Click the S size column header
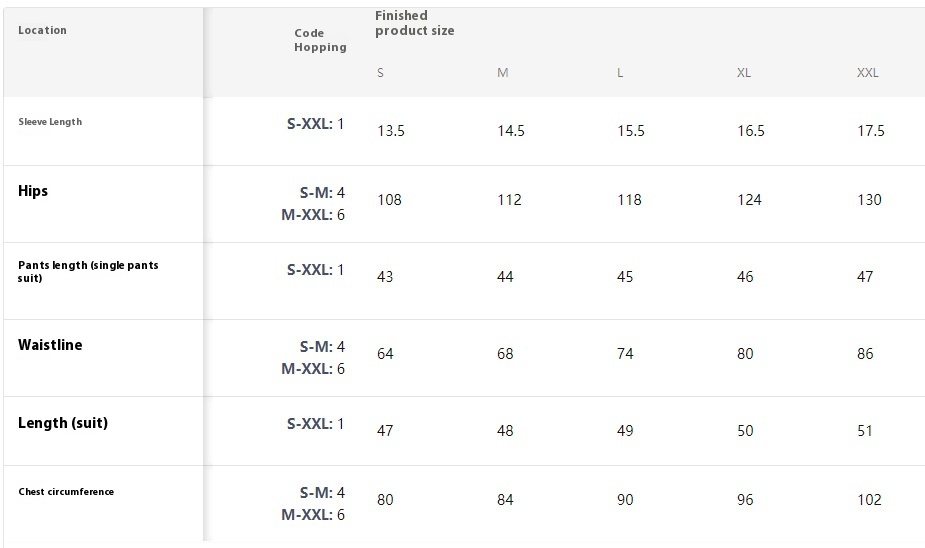The width and height of the screenshot is (925, 548). (381, 73)
